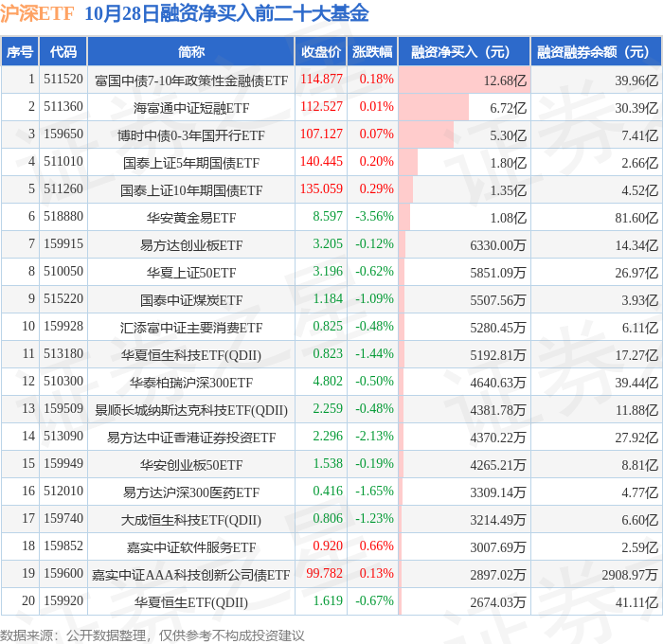Select 嘉实中证软件服务ETF name
Viewport: 663px width, 644px height.
pyautogui.click(x=191, y=547)
